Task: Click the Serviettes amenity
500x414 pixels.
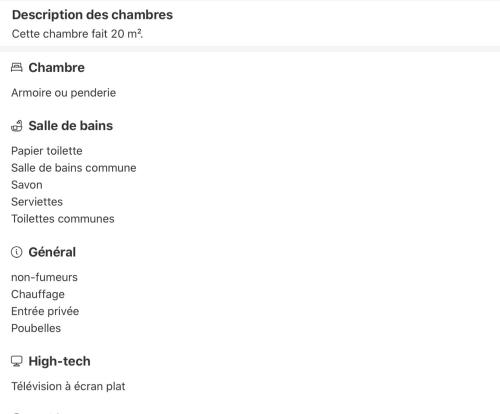Action: click(x=37, y=202)
